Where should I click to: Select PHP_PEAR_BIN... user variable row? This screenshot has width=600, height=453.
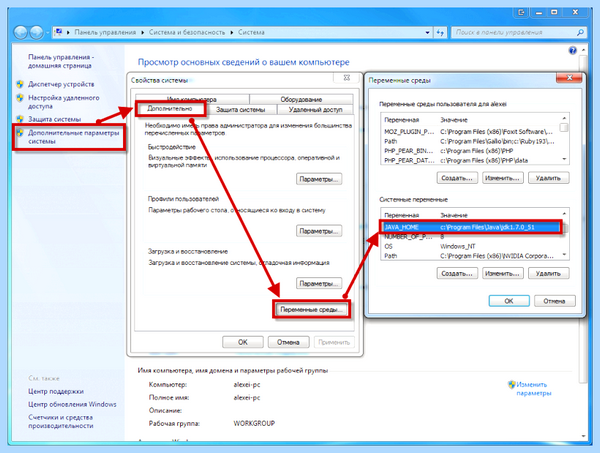[x=471, y=151]
